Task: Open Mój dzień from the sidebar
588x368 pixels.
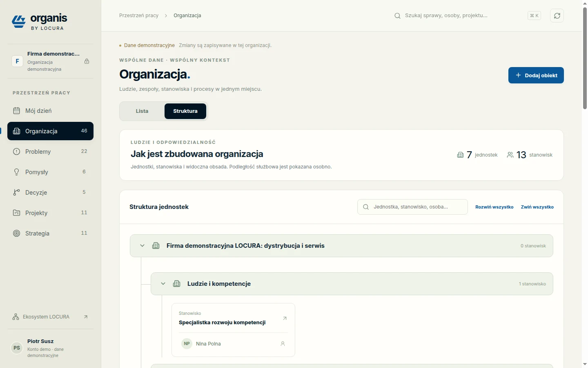Action: 50,111
